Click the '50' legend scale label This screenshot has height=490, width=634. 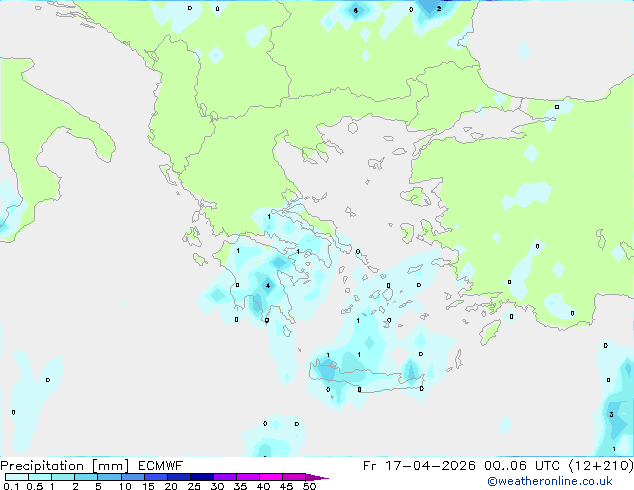pos(309,486)
